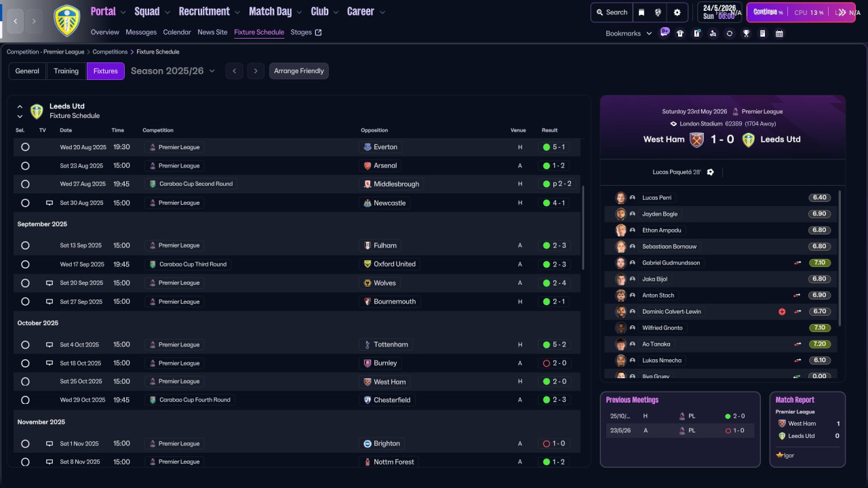Click the Wolves club badge
The width and height of the screenshot is (868, 488).
click(368, 283)
